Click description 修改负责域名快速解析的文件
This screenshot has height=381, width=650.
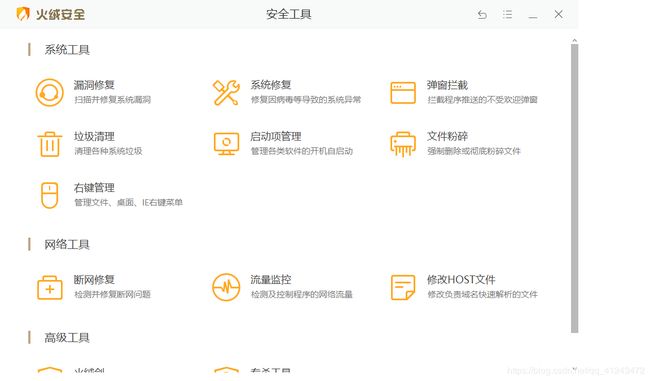pyautogui.click(x=483, y=294)
